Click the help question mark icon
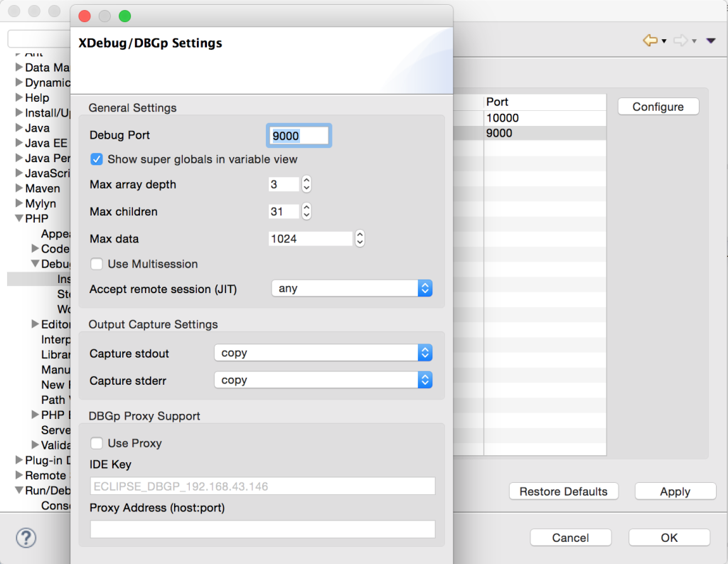The image size is (728, 564). pyautogui.click(x=26, y=537)
